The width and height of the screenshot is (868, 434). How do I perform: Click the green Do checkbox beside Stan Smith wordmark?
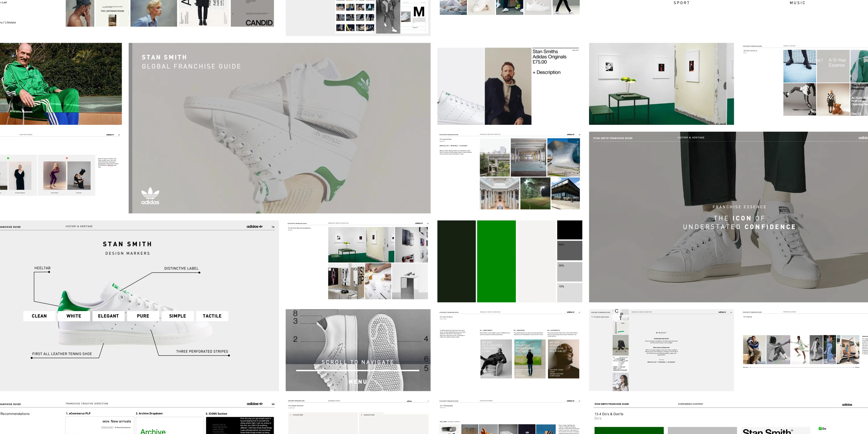(x=820, y=429)
